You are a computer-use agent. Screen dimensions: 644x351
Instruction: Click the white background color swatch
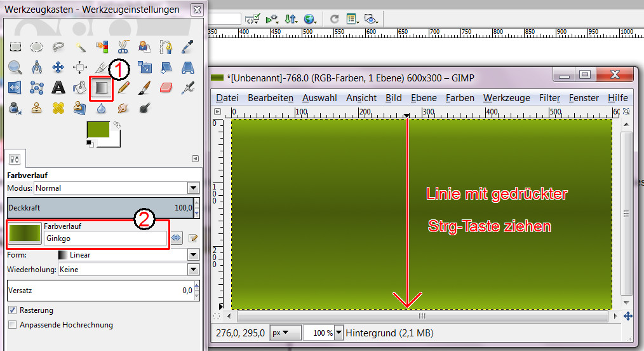[x=116, y=142]
